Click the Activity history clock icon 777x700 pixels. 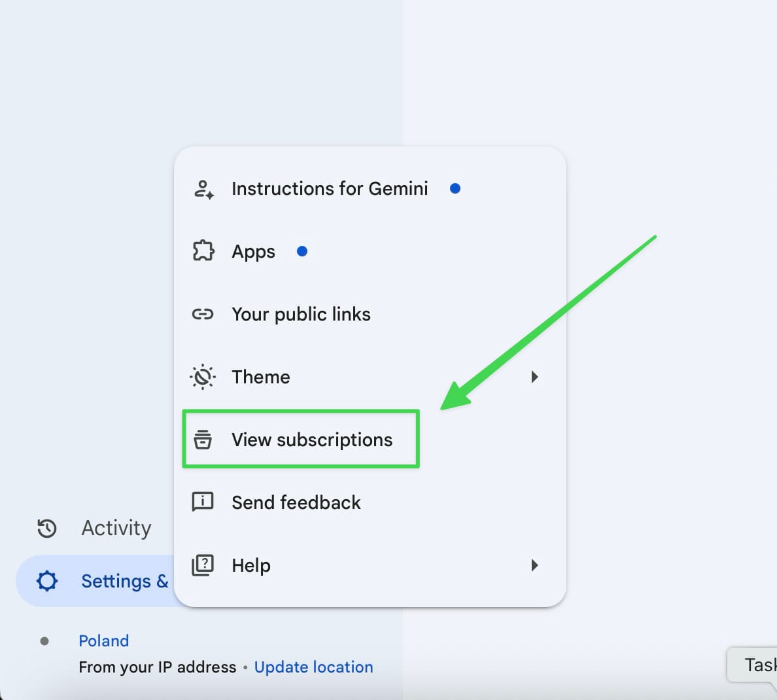coord(47,528)
